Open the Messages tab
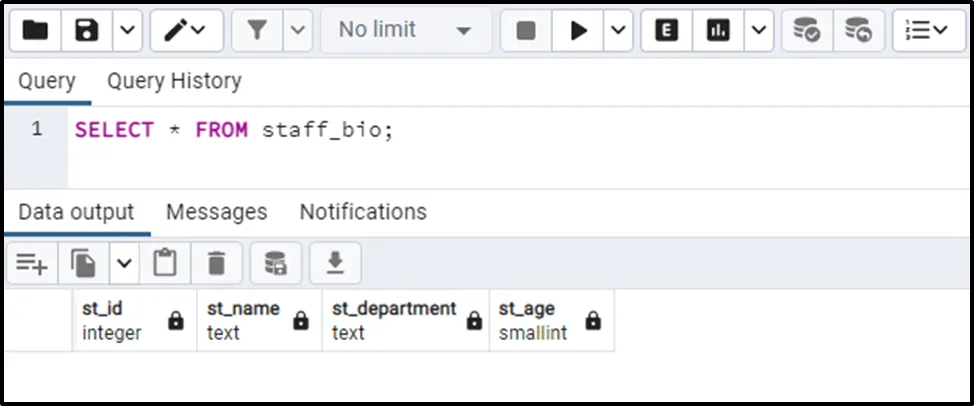The image size is (974, 406). coord(216,212)
